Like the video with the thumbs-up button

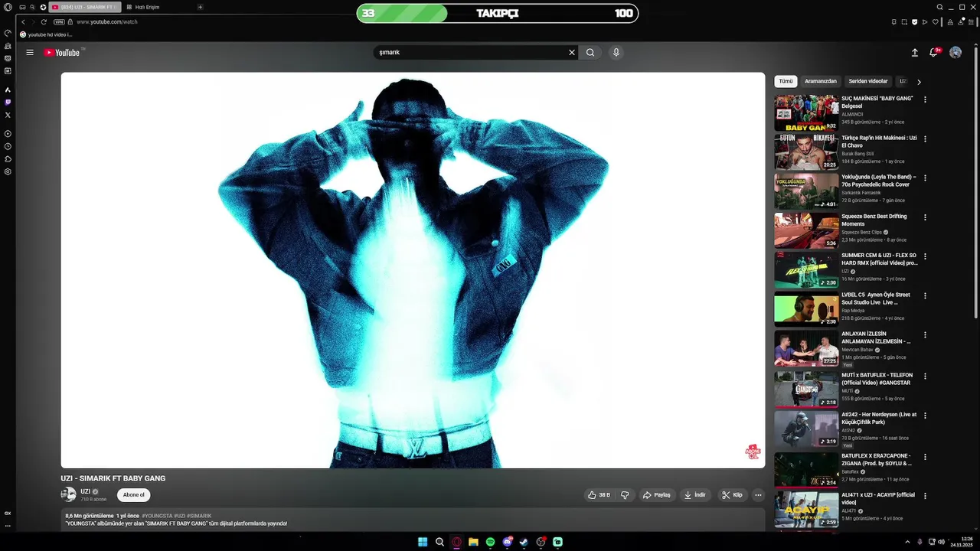pos(599,495)
